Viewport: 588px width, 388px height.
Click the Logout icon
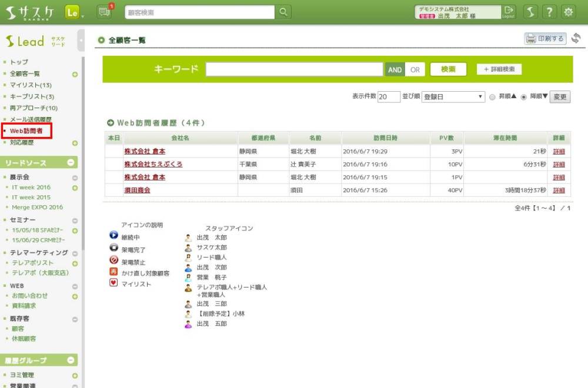(509, 12)
